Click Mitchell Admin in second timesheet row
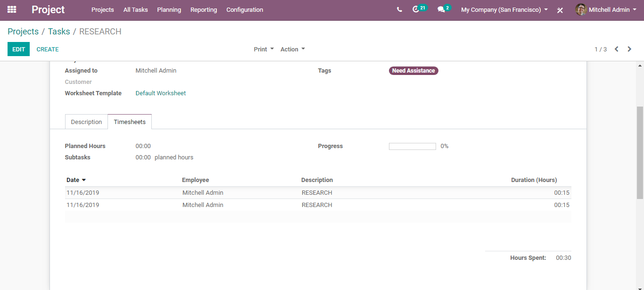This screenshot has width=644, height=290. point(203,205)
